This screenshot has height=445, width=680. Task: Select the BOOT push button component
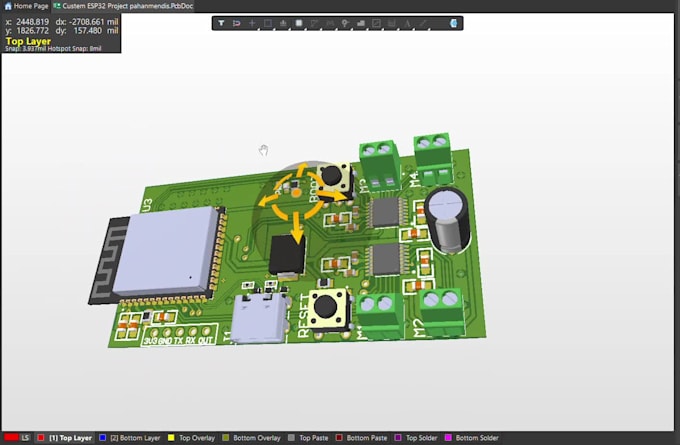pos(335,179)
